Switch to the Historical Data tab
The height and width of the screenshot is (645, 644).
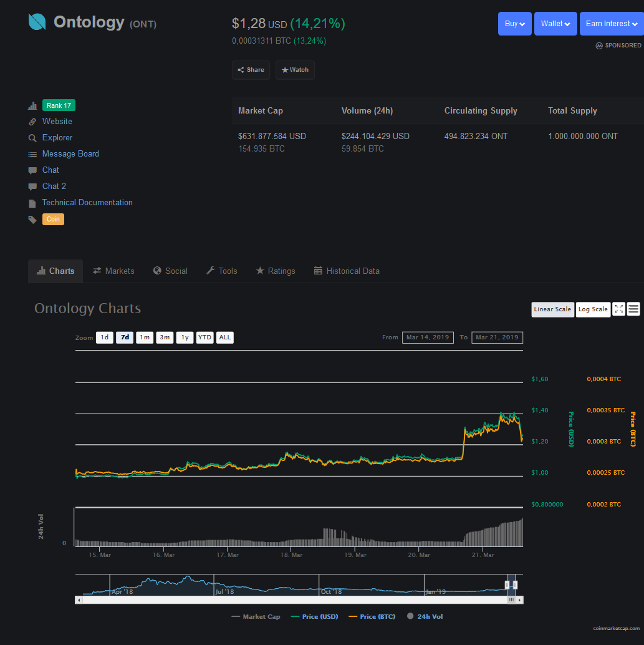point(347,271)
